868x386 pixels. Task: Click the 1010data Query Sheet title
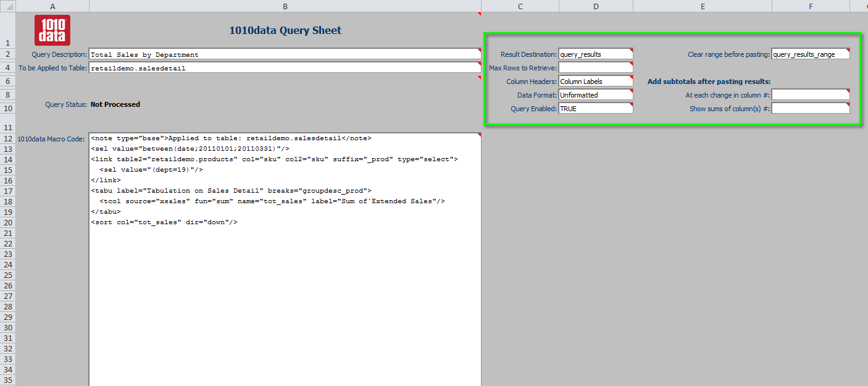[x=285, y=30]
